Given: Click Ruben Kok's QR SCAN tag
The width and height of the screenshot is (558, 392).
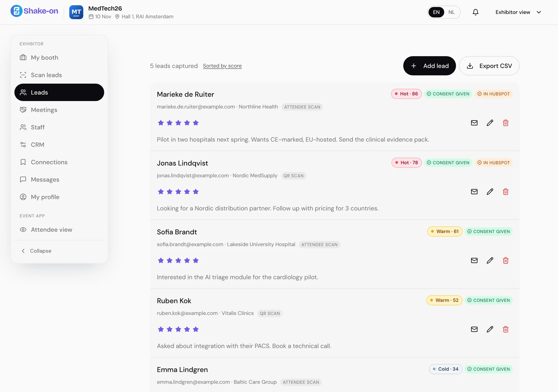Looking at the screenshot, I should pos(270,313).
